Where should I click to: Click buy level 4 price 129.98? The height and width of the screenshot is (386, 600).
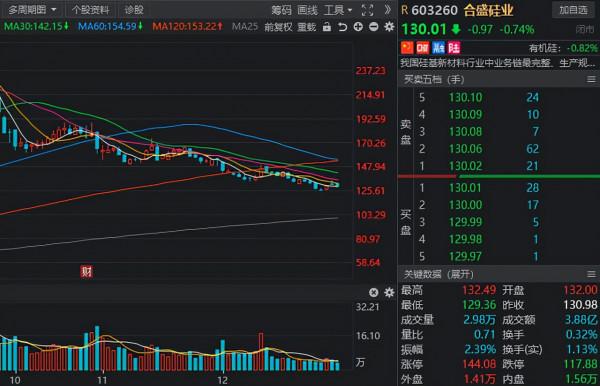point(465,239)
